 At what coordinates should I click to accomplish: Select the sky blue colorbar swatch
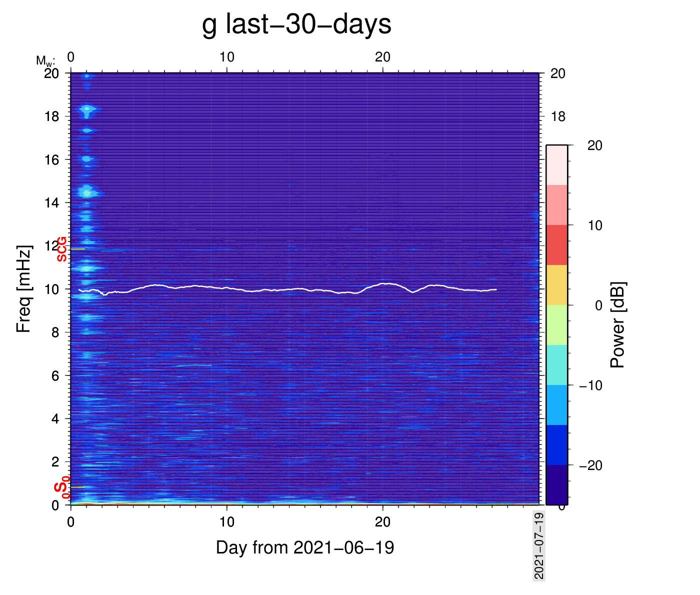point(556,405)
